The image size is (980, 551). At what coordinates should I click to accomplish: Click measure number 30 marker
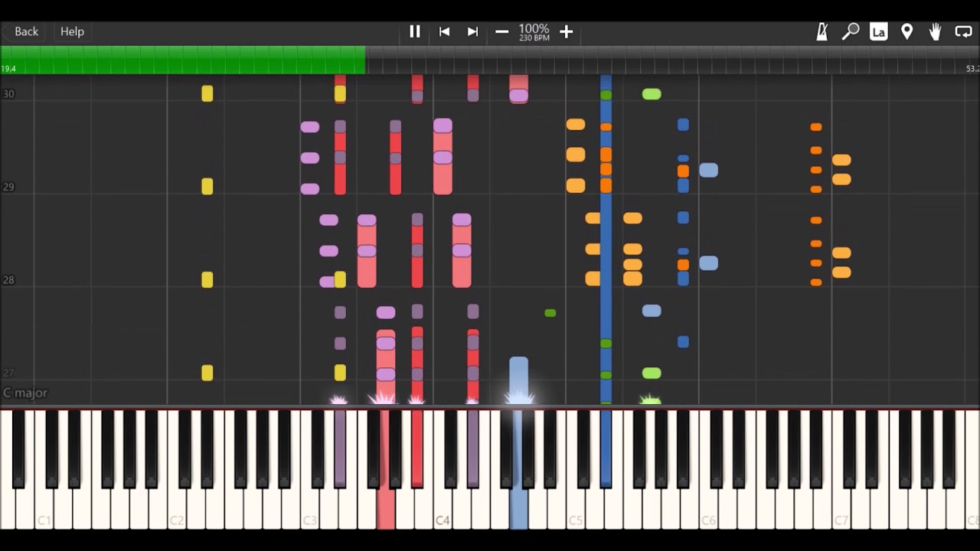click(x=8, y=94)
